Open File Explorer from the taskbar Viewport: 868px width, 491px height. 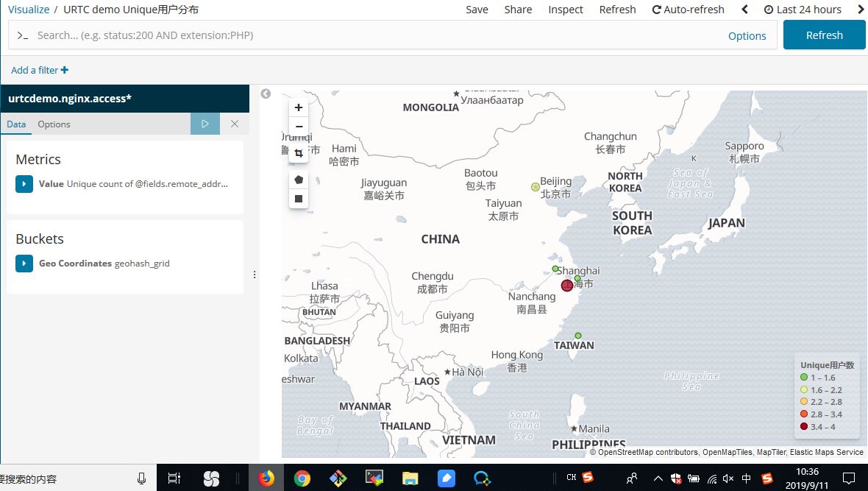(410, 478)
